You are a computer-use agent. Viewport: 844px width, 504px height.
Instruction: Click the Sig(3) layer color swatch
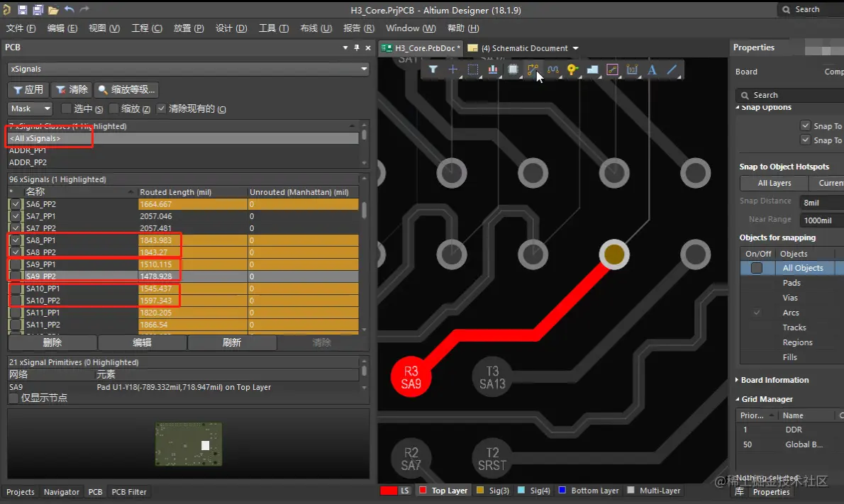point(480,491)
